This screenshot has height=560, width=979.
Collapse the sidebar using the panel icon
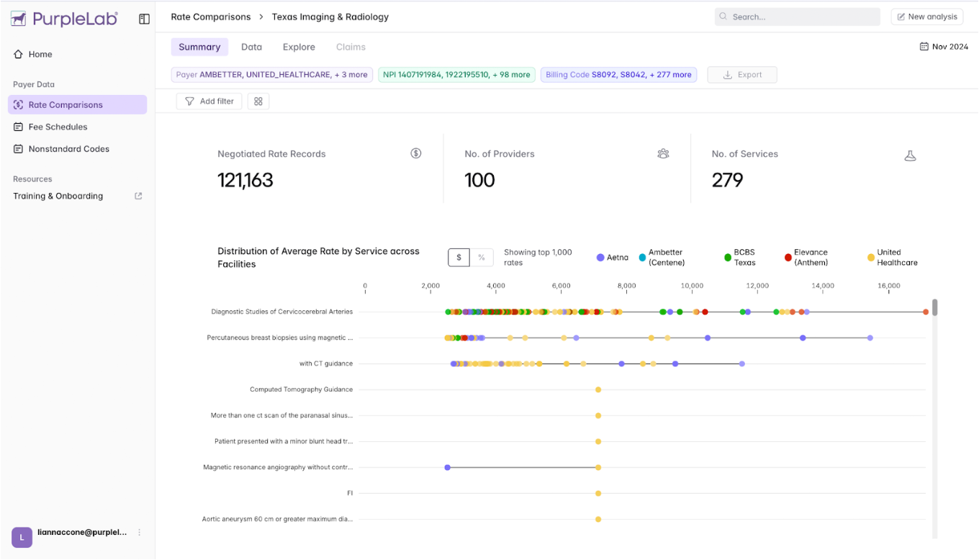click(x=144, y=19)
